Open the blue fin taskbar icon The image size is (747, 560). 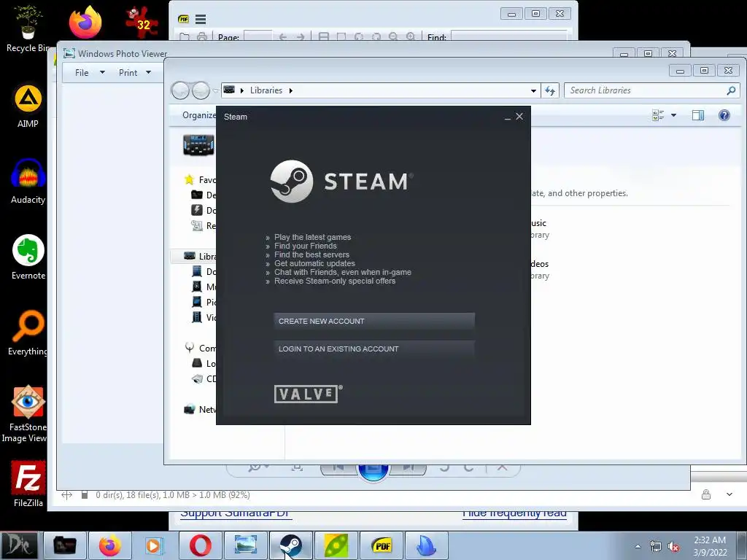(426, 545)
